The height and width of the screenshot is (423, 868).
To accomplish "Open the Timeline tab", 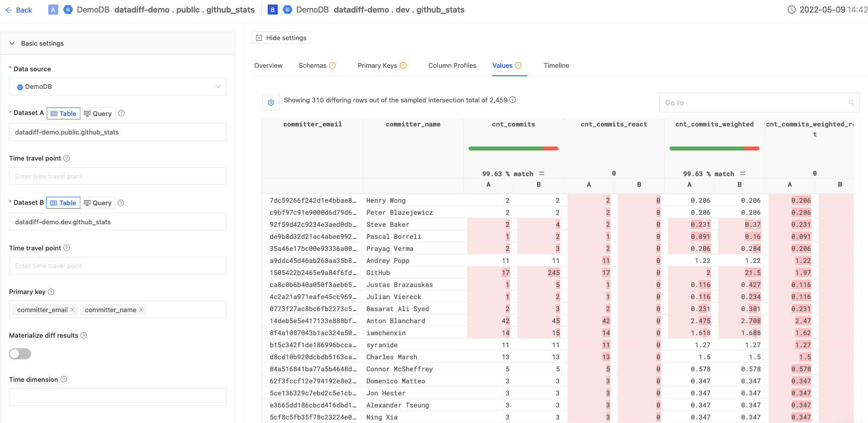I will (557, 66).
